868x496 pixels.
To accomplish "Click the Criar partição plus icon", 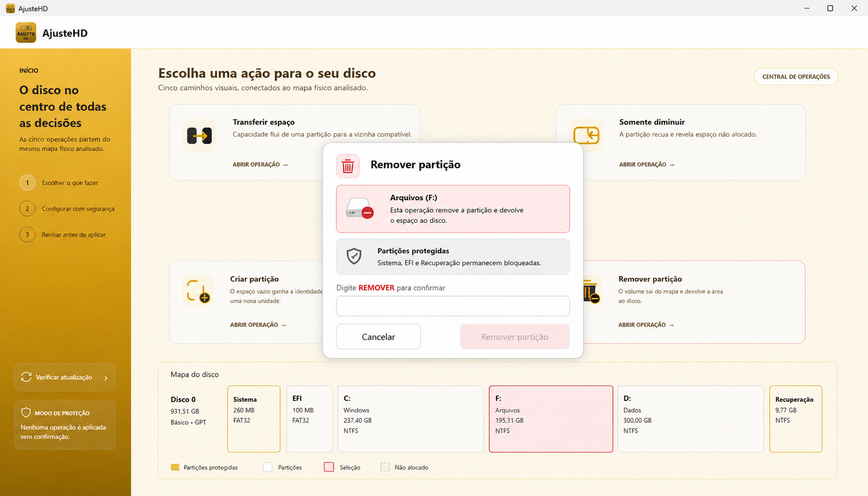I will tap(198, 291).
